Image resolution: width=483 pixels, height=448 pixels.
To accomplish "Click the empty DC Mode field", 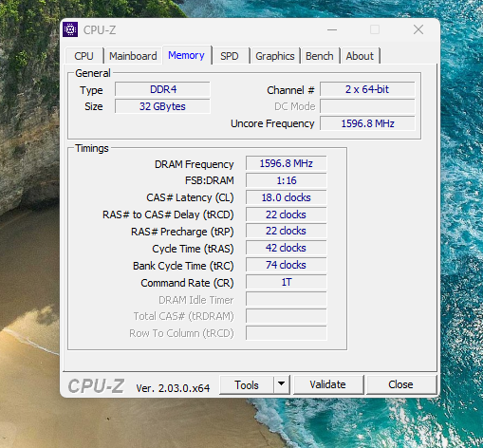I will coord(367,106).
